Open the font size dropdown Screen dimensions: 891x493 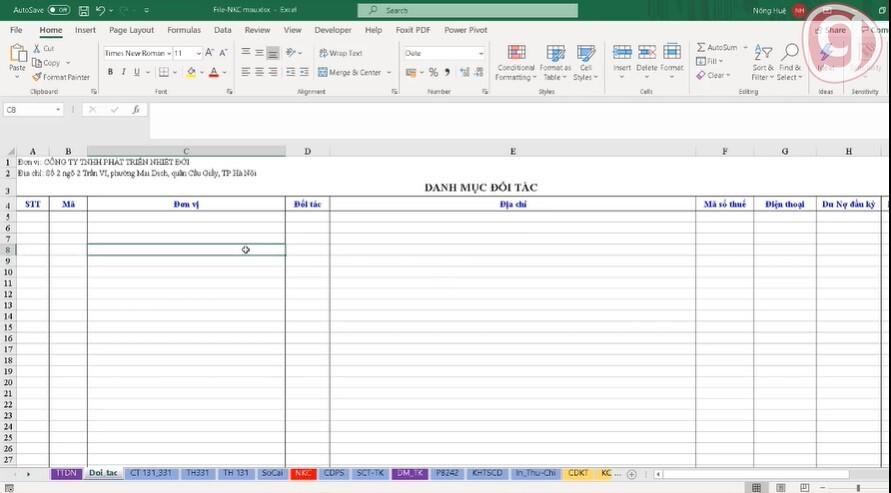pyautogui.click(x=198, y=53)
